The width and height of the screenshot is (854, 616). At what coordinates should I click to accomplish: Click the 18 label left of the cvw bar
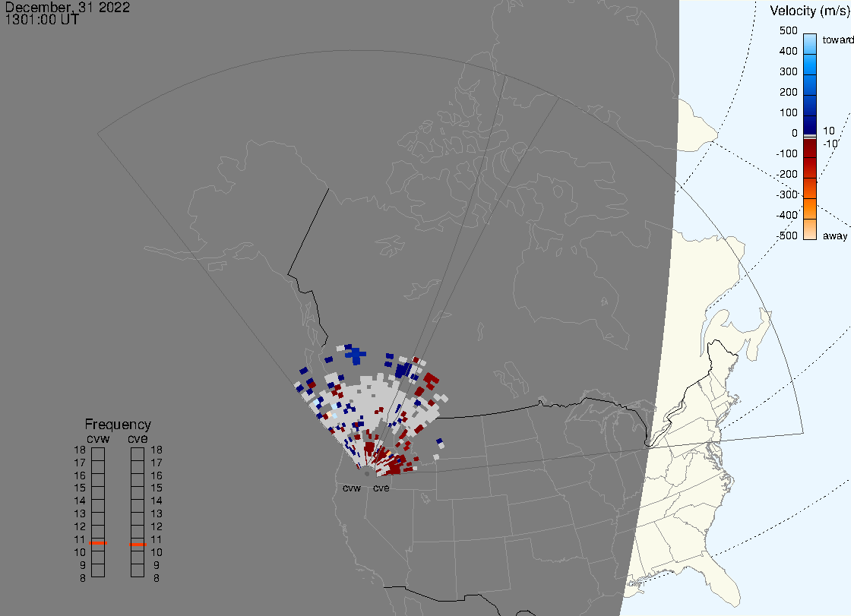[80, 450]
